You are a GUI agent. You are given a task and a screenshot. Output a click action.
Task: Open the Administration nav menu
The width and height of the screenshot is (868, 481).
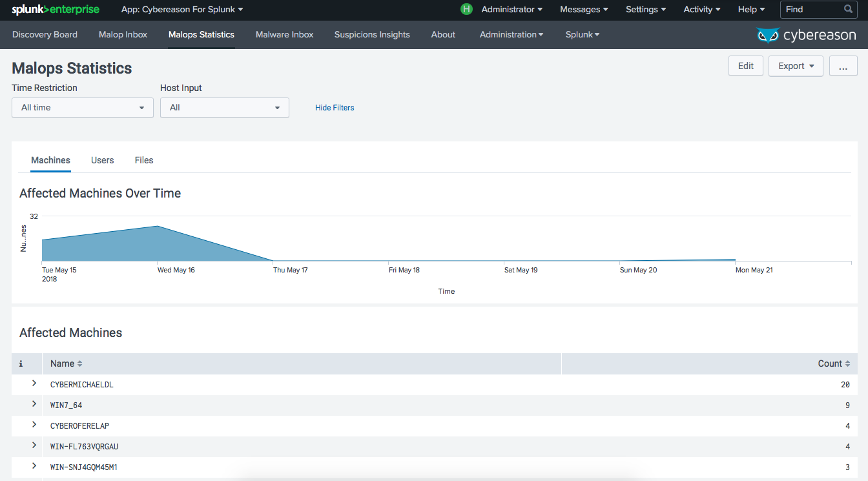(512, 35)
